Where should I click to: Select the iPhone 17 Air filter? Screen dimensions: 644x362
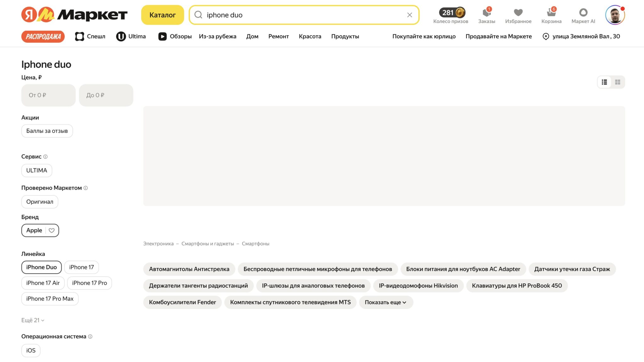[43, 283]
